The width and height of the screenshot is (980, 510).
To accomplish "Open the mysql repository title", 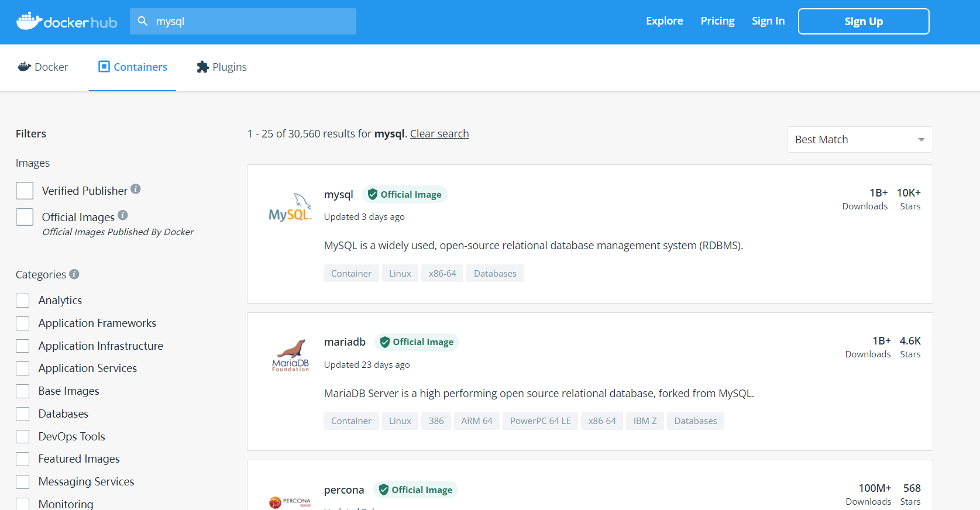I will coord(339,195).
